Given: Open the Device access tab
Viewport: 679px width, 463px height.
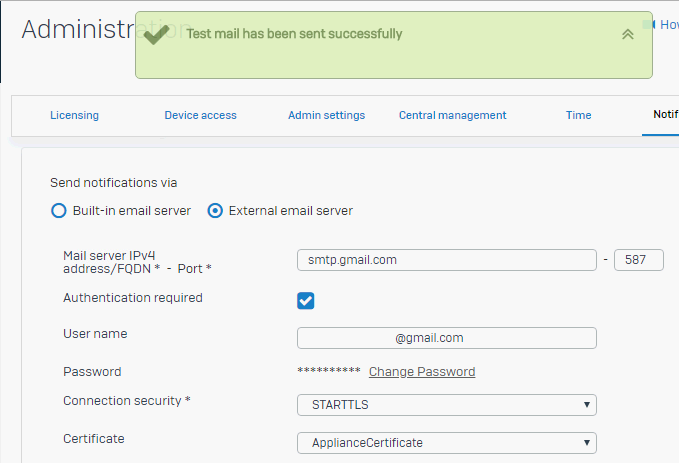Looking at the screenshot, I should pyautogui.click(x=200, y=115).
